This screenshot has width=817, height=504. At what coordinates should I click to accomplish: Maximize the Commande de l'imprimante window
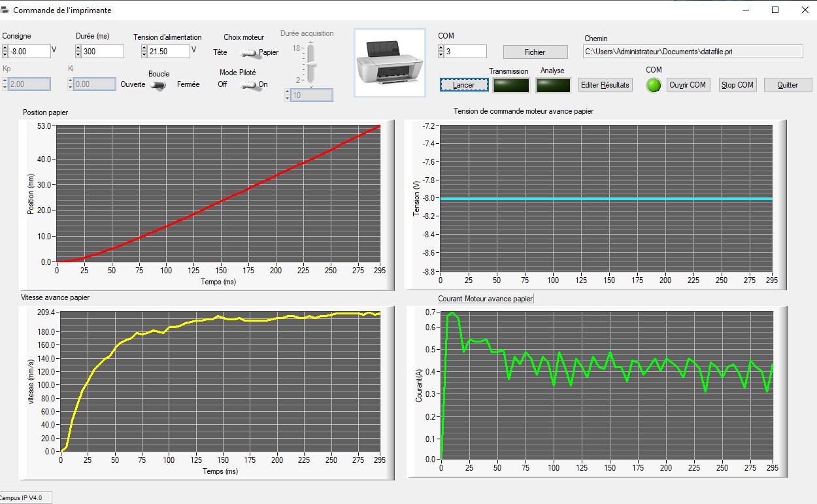(775, 10)
